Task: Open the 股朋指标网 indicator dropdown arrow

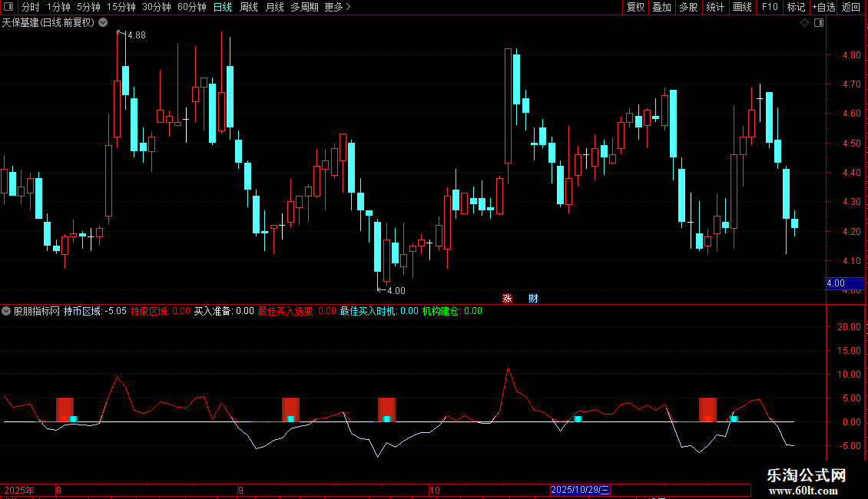Action: 6,311
